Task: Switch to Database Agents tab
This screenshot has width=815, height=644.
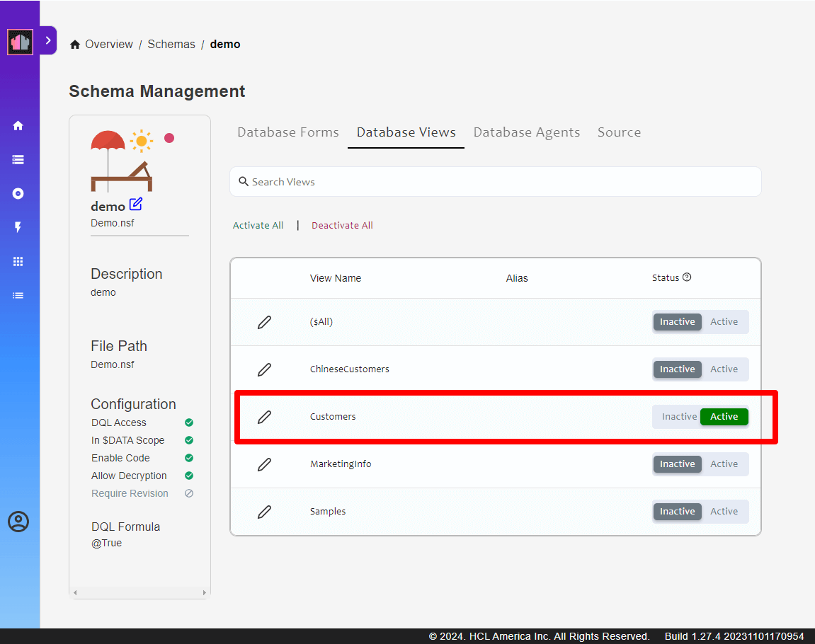Action: (527, 132)
